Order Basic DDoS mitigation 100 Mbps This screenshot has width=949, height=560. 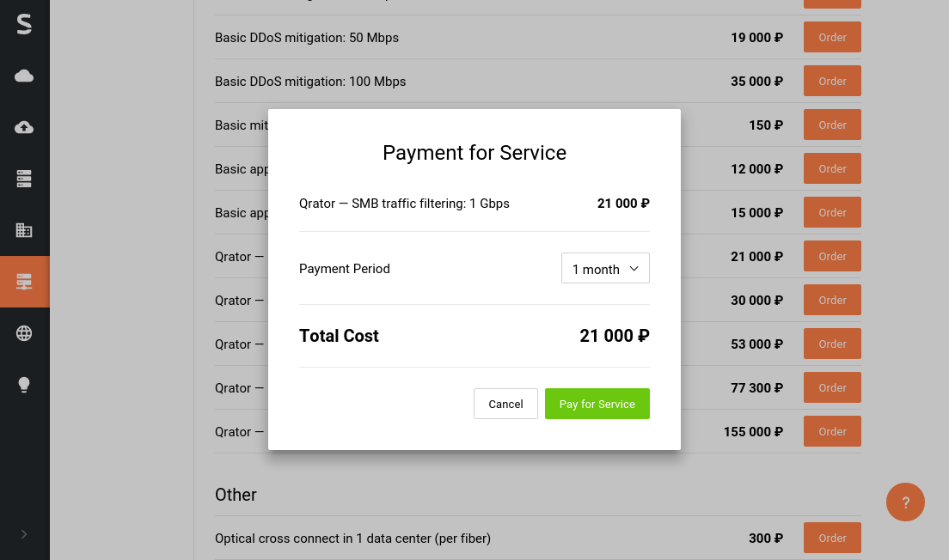tap(832, 81)
